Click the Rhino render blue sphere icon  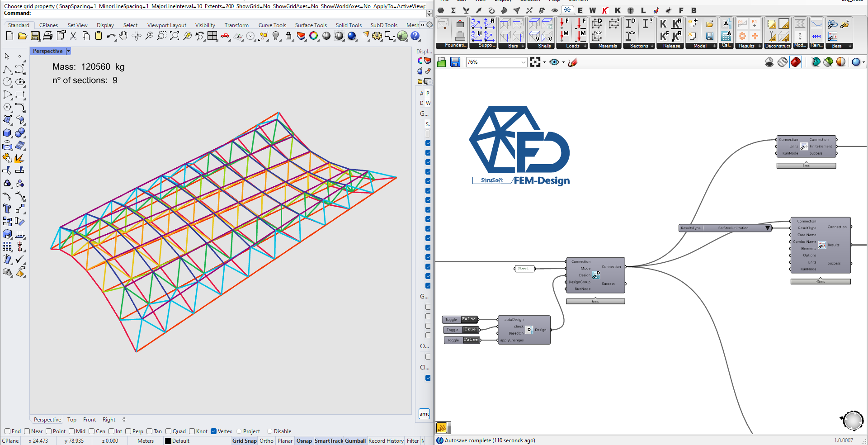click(352, 36)
